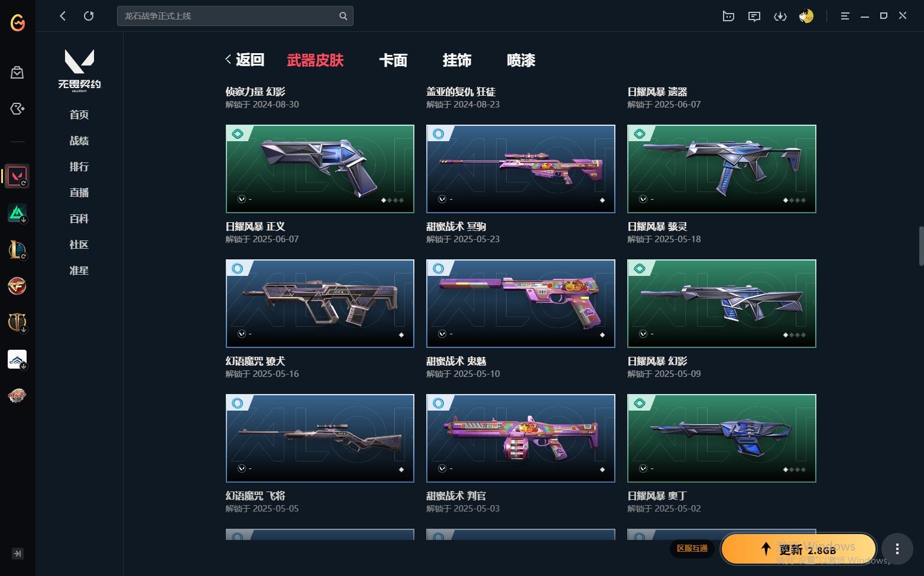Open the hamburger menu in title bar

(x=845, y=16)
